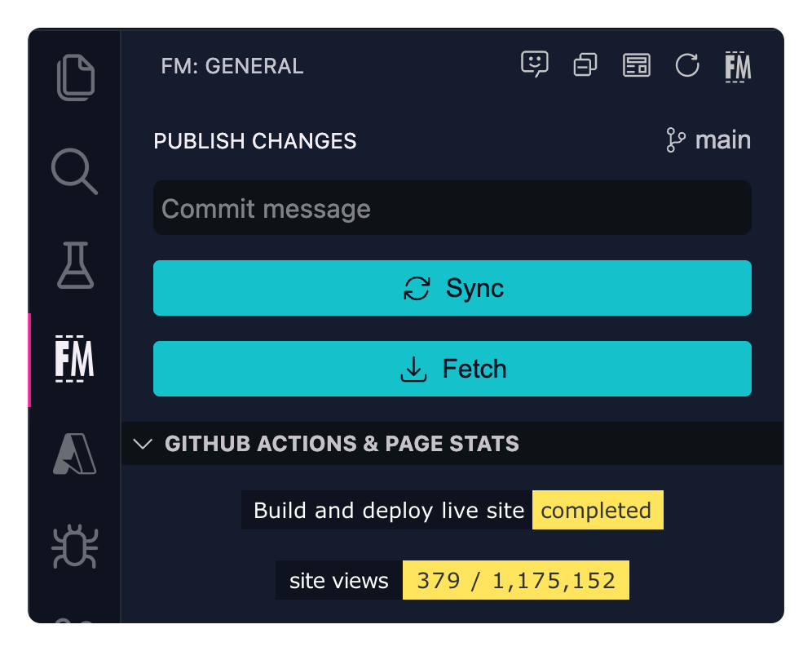Screen dimensions: 812x651
Task: Click the site views counter badge
Action: (x=515, y=580)
